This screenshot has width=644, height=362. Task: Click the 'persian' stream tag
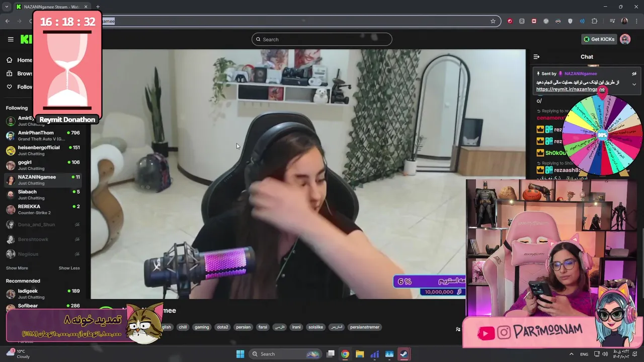tap(243, 327)
